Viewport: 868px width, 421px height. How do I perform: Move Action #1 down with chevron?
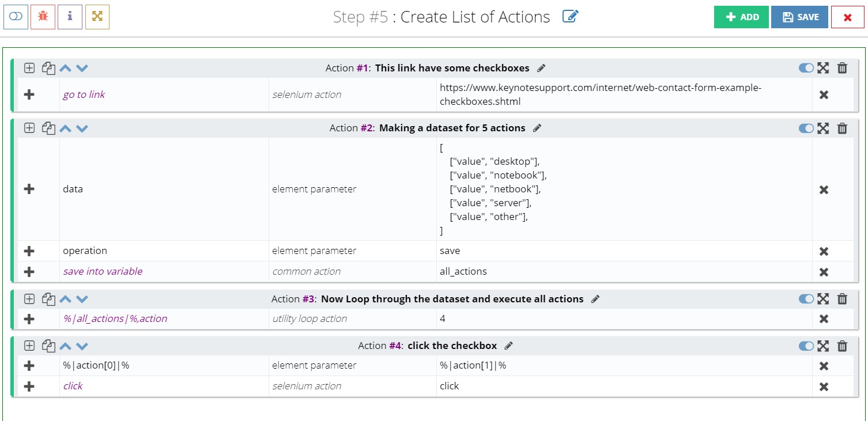82,68
